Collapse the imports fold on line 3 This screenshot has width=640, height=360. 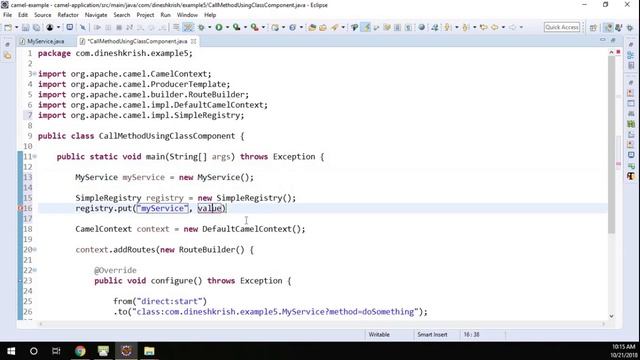coord(34,74)
